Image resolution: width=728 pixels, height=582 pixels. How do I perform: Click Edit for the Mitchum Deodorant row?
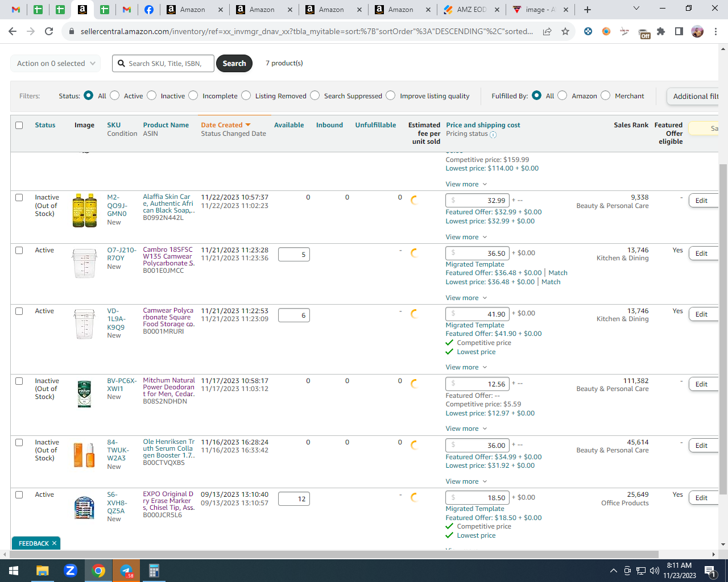pyautogui.click(x=702, y=384)
